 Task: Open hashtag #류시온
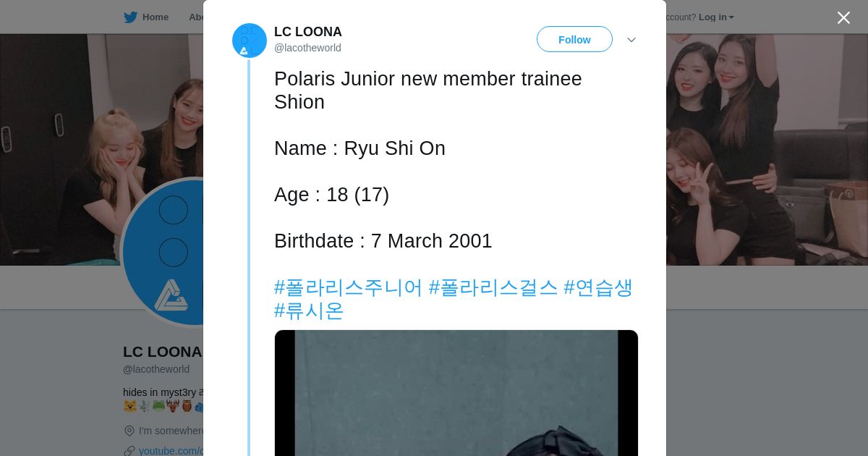[x=309, y=311]
